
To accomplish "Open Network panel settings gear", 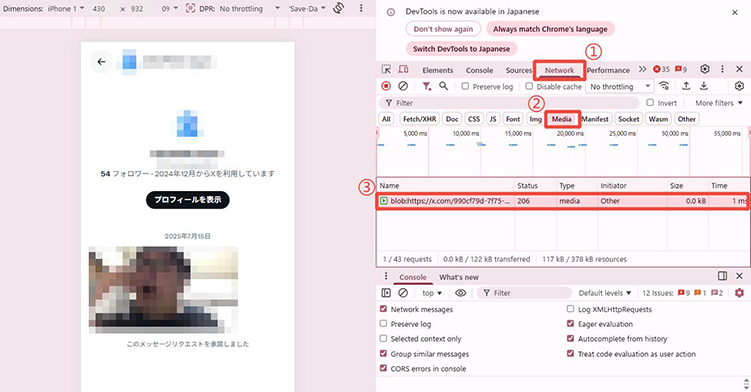I will click(739, 86).
